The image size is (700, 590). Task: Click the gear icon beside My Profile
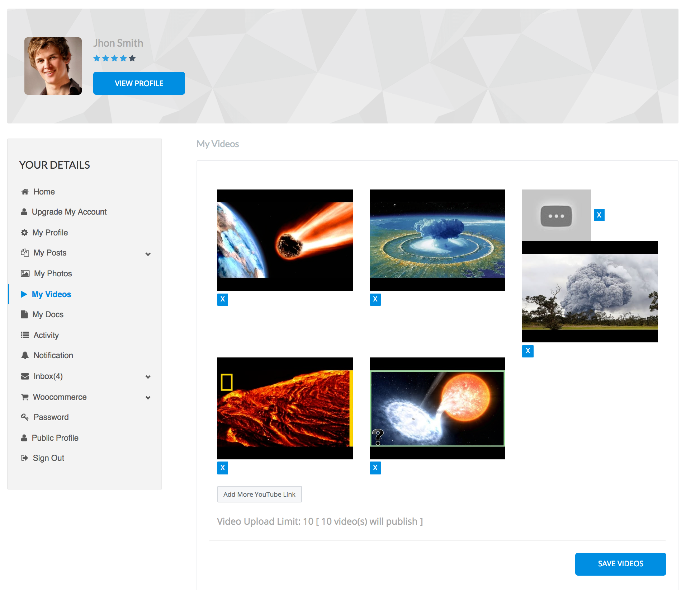pos(24,233)
